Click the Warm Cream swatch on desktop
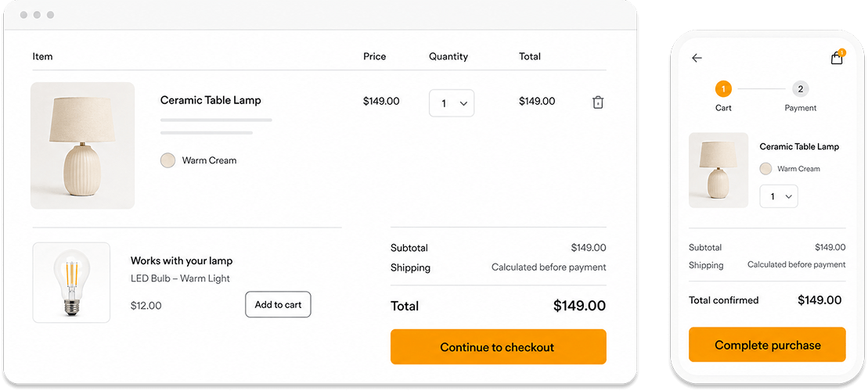868x391 pixels. coord(167,160)
